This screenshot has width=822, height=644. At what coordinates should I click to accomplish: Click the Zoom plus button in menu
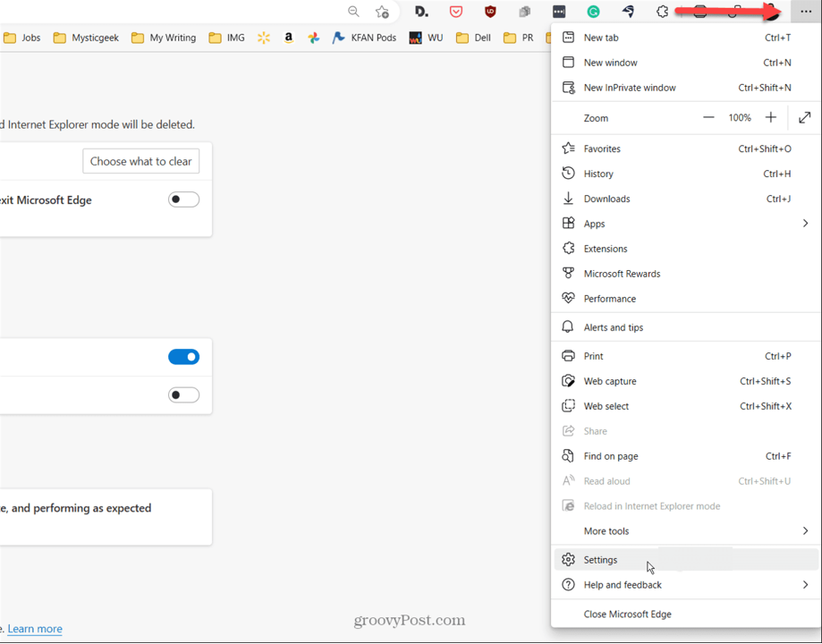(x=771, y=117)
